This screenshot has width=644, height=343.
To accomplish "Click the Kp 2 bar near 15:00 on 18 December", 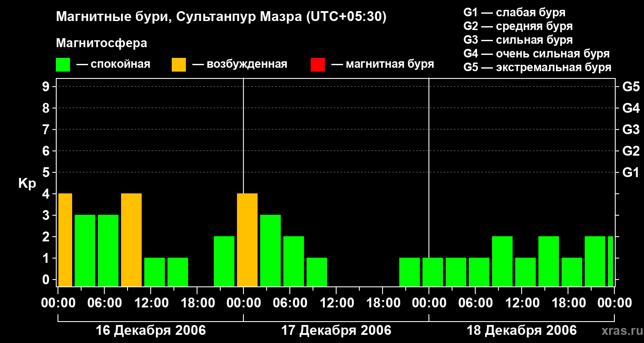I will point(549,262).
